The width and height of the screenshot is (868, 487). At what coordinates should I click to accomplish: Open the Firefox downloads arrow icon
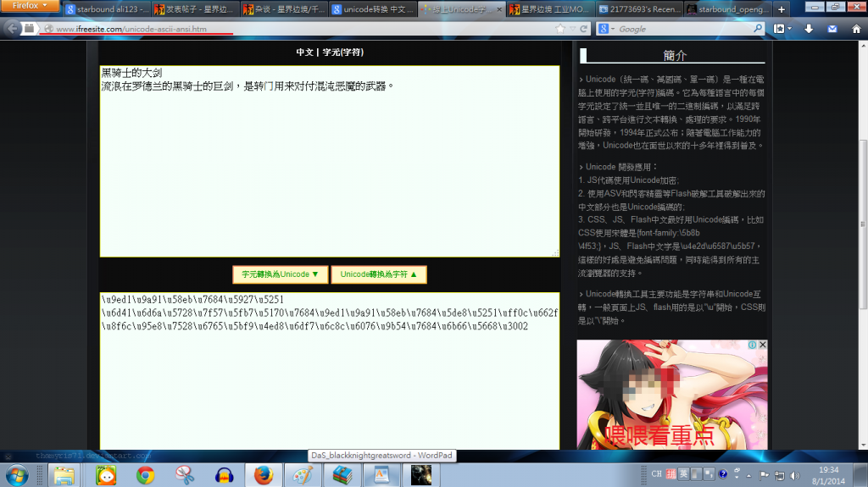point(810,29)
